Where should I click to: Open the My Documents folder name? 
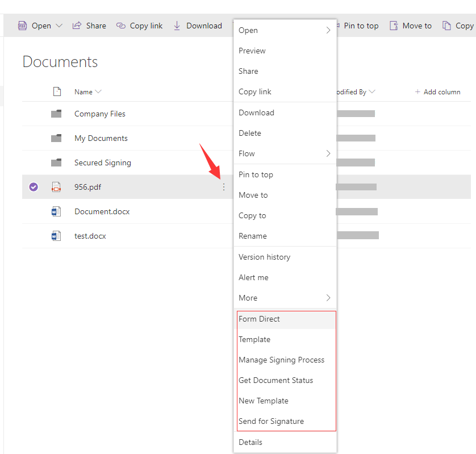tap(101, 138)
